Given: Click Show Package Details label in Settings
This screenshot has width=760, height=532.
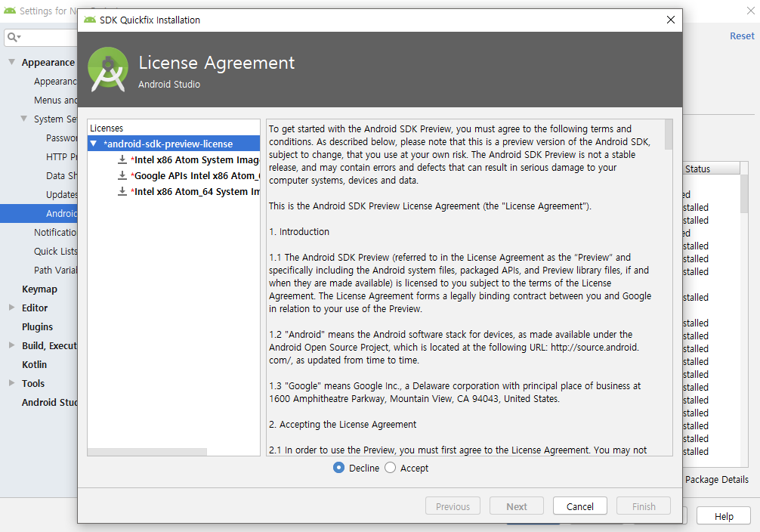Looking at the screenshot, I should click(716, 479).
